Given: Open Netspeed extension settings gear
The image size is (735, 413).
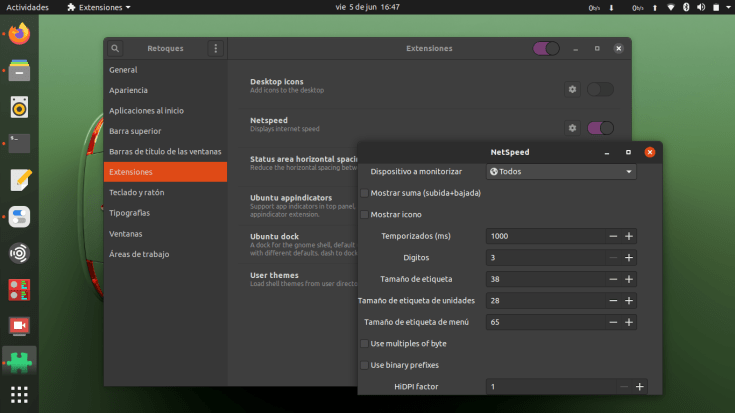Looking at the screenshot, I should 572,128.
